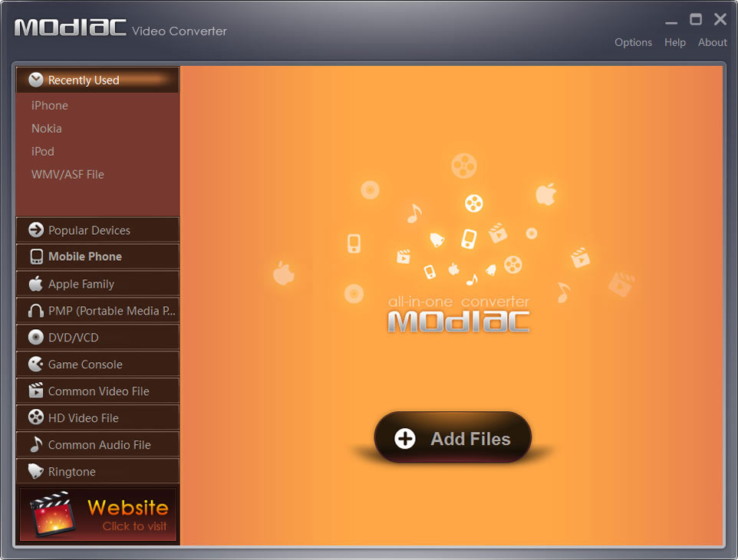This screenshot has height=560, width=738.
Task: Click the Apple logo icon in sidebar
Action: click(x=36, y=284)
